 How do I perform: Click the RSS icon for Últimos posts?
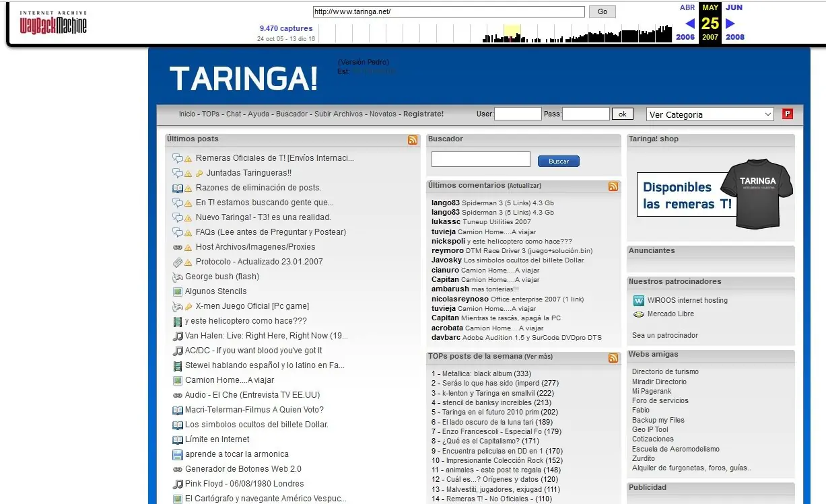[x=412, y=140]
